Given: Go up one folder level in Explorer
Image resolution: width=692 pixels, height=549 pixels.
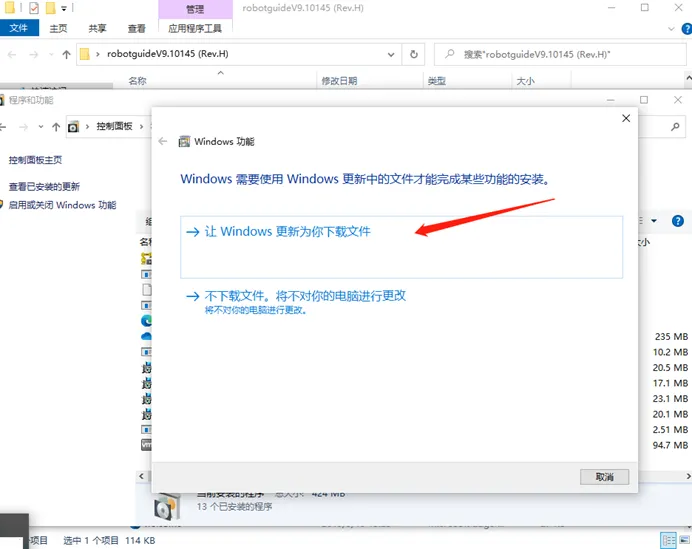Looking at the screenshot, I should [x=66, y=54].
